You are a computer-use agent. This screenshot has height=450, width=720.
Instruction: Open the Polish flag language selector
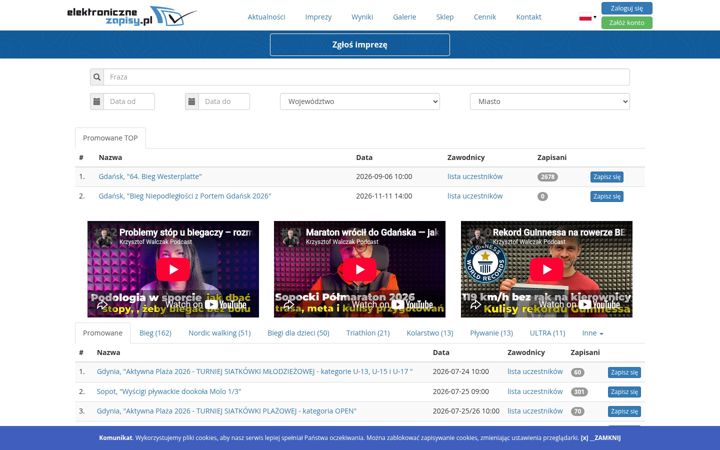point(587,17)
